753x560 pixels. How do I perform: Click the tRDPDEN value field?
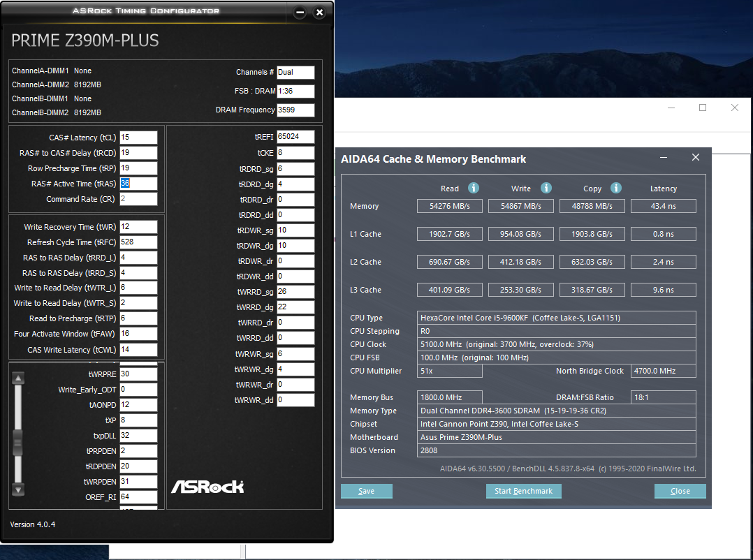point(138,466)
